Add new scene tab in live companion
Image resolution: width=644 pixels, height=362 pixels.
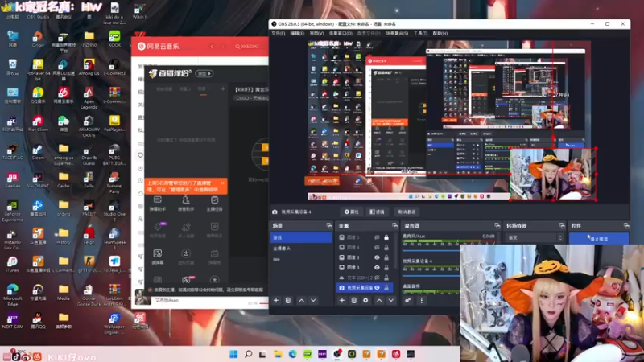coord(223,88)
